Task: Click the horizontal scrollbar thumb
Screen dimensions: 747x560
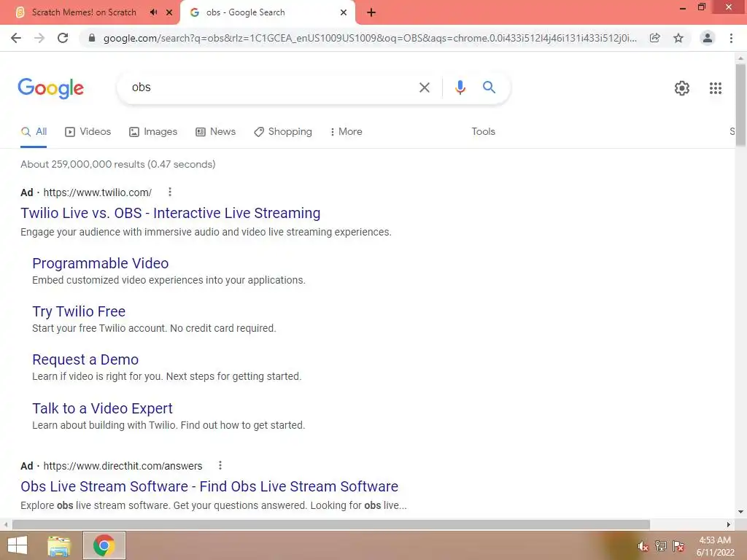Action: [x=331, y=524]
